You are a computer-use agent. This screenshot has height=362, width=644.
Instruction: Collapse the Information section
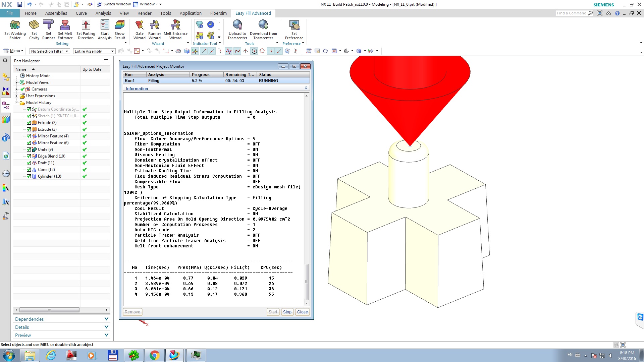pos(306,88)
